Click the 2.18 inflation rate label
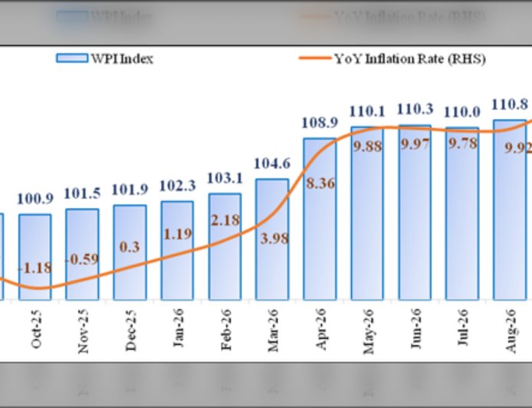 225,220
